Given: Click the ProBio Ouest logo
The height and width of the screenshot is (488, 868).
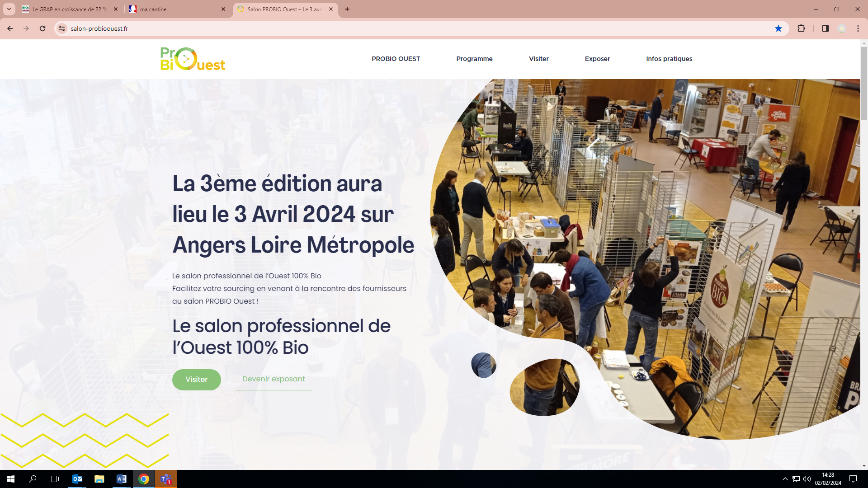Looking at the screenshot, I should [x=193, y=59].
